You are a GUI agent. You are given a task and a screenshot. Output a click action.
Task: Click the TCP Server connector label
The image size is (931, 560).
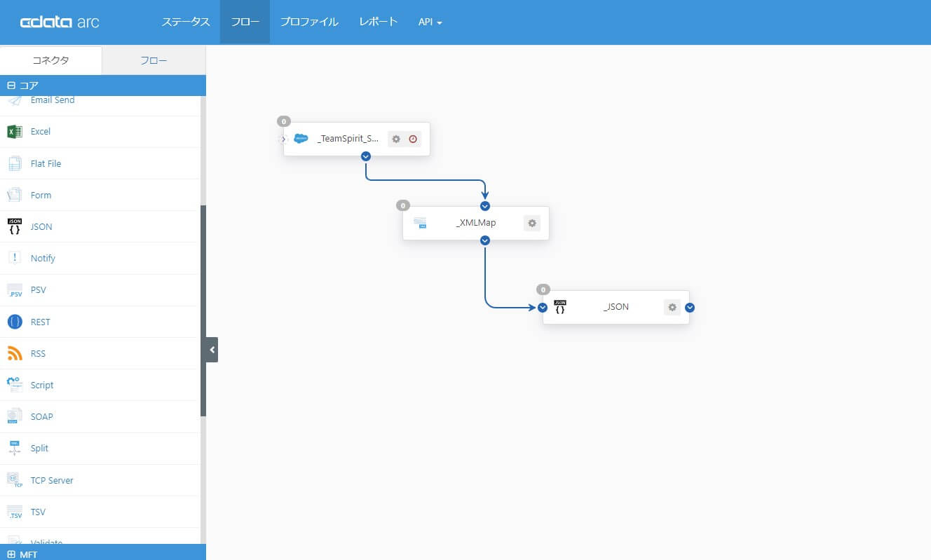coord(52,480)
